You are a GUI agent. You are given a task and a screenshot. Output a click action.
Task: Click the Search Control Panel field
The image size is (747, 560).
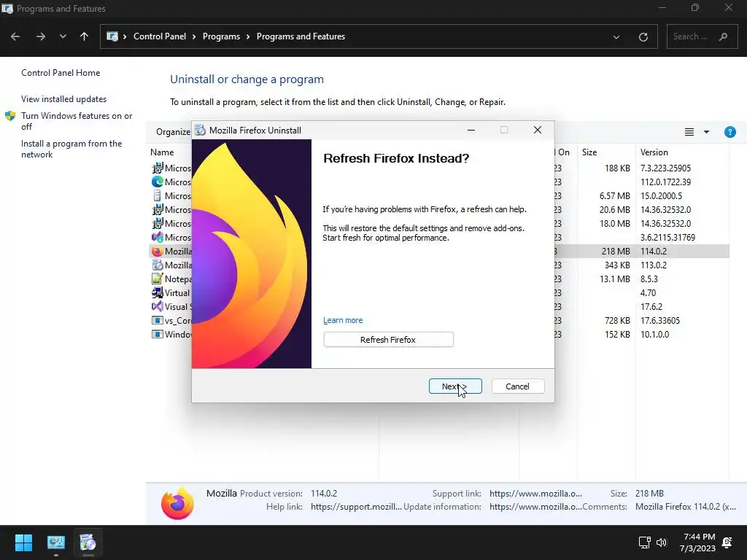702,36
